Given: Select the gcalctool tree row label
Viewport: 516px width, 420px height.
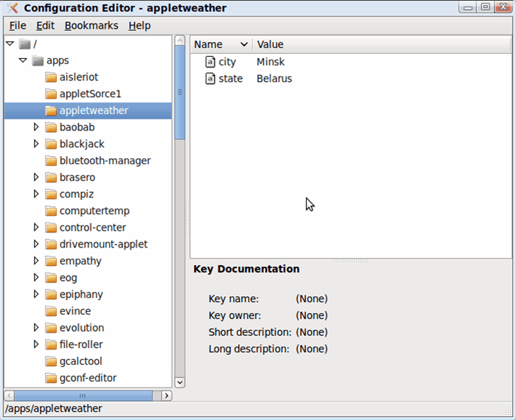Looking at the screenshot, I should click(x=80, y=362).
